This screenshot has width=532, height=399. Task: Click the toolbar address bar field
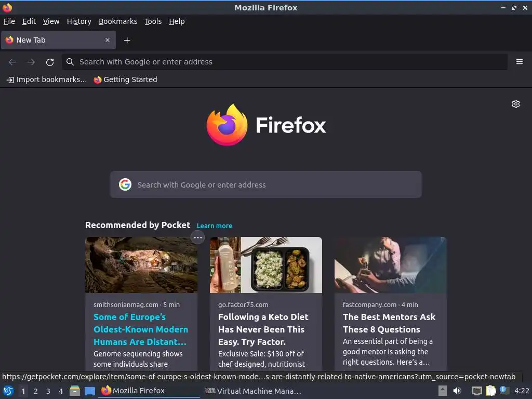(x=285, y=62)
